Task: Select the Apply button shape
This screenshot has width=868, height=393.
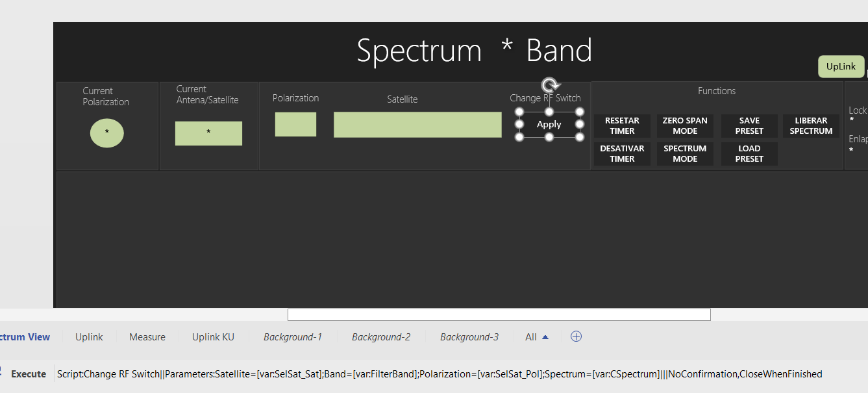Action: [549, 125]
